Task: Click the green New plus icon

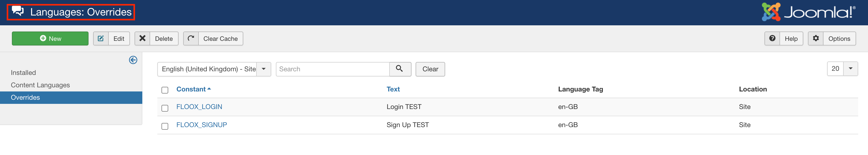Action: tap(43, 38)
